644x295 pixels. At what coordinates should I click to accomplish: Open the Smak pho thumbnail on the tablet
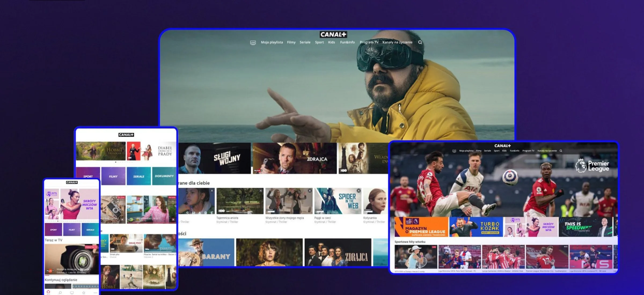126,243
